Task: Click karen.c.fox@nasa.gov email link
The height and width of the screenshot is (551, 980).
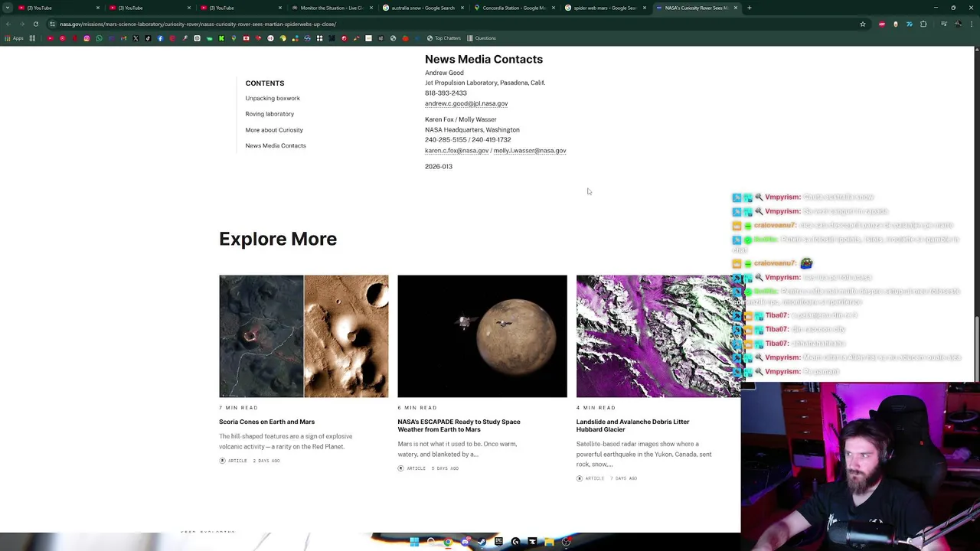Action: tap(457, 151)
